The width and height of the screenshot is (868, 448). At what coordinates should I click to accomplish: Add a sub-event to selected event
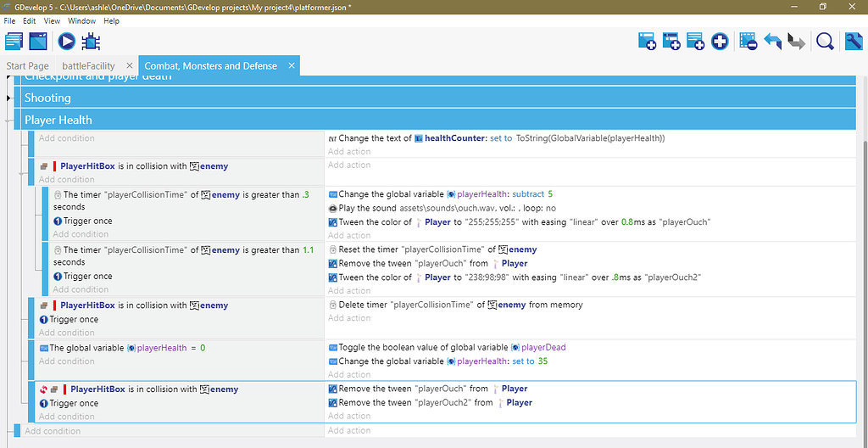point(671,42)
